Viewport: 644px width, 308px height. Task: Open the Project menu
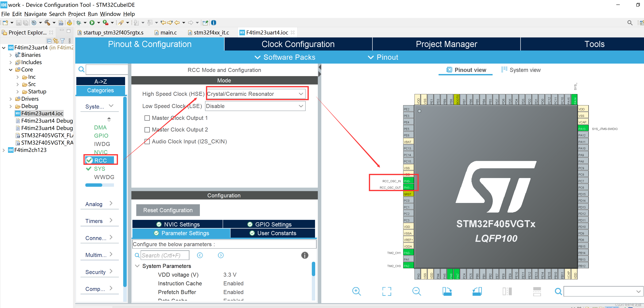click(x=76, y=14)
